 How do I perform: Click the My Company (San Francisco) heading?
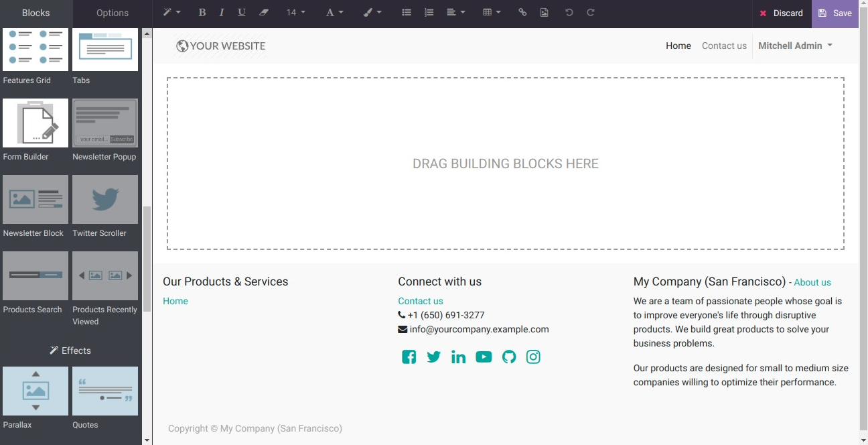(710, 281)
